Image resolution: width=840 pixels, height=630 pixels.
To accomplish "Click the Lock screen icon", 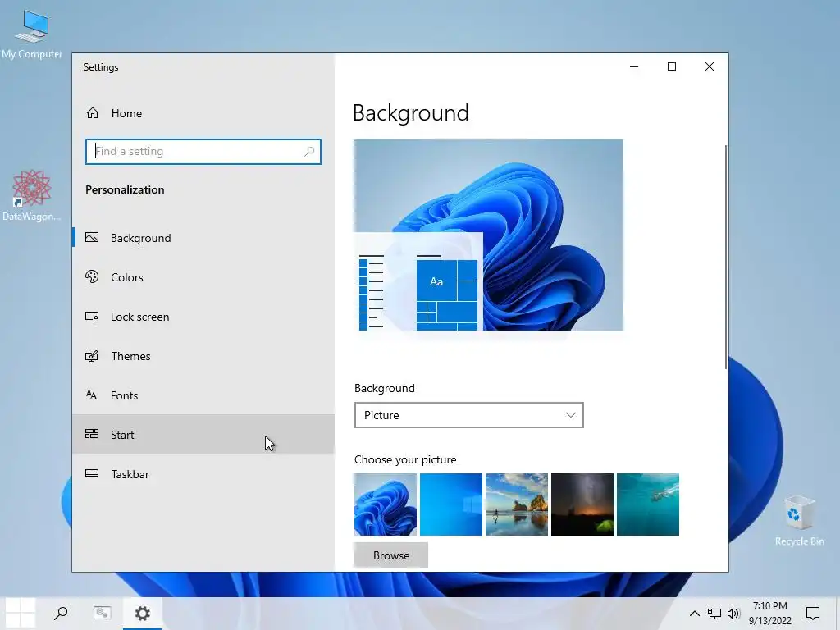I will point(92,317).
